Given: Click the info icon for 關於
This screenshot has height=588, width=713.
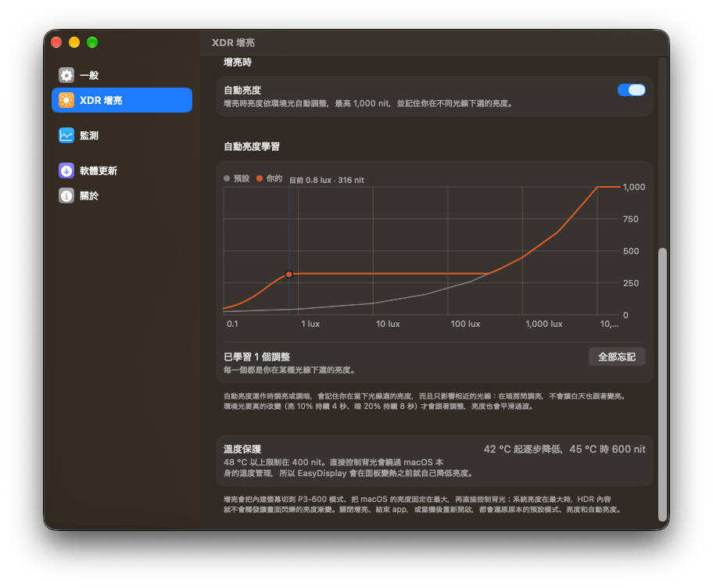Looking at the screenshot, I should (66, 195).
